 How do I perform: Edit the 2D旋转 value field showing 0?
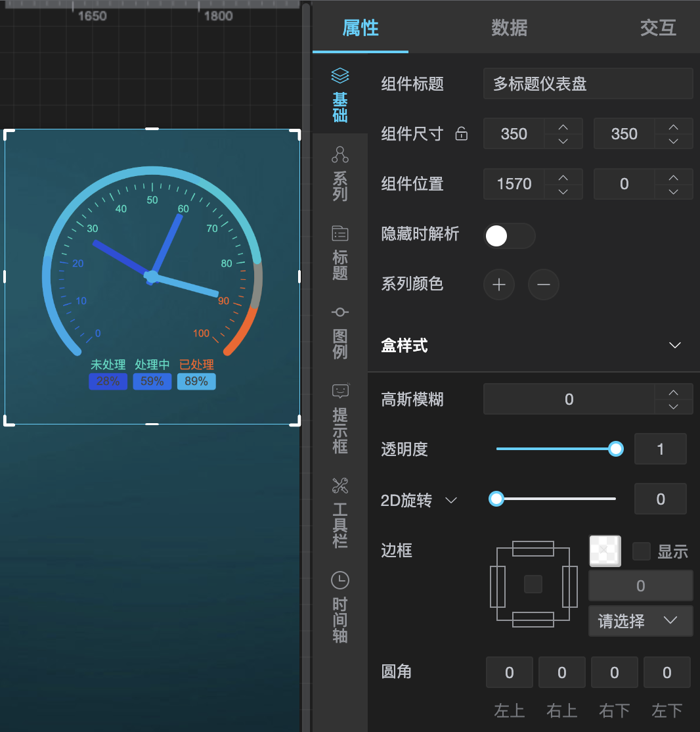(661, 499)
